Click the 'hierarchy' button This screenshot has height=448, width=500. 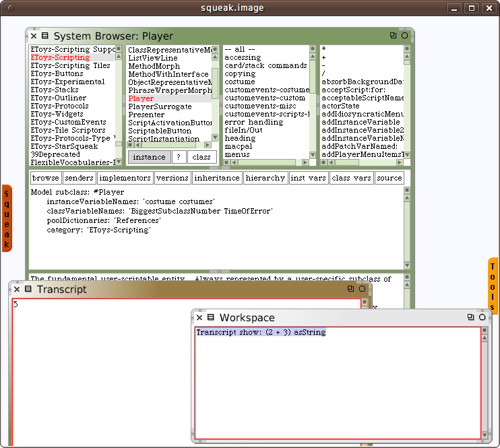coord(265,178)
